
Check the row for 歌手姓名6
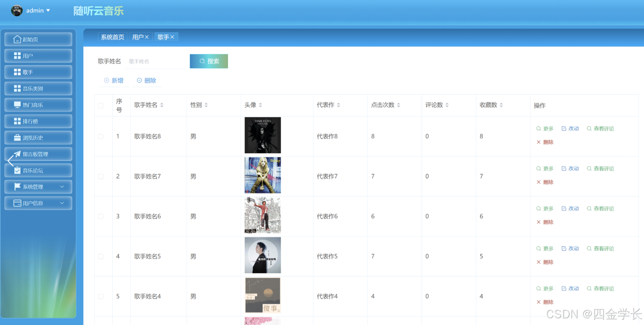tap(101, 217)
